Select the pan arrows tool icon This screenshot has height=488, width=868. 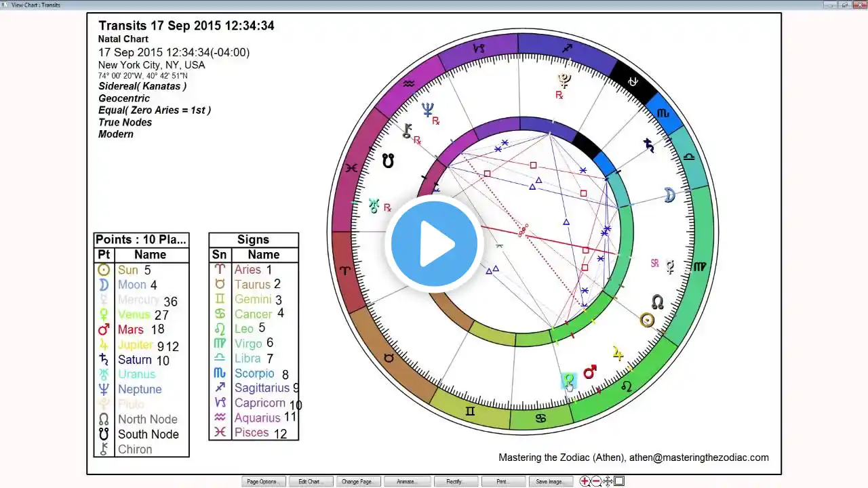click(608, 481)
